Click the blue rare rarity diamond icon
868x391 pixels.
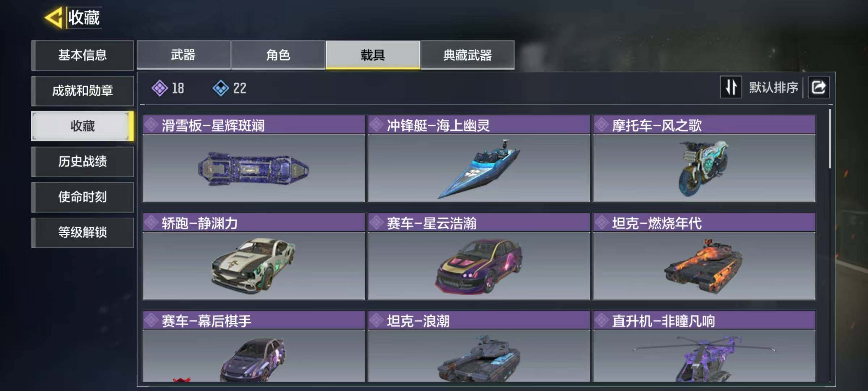[x=221, y=88]
